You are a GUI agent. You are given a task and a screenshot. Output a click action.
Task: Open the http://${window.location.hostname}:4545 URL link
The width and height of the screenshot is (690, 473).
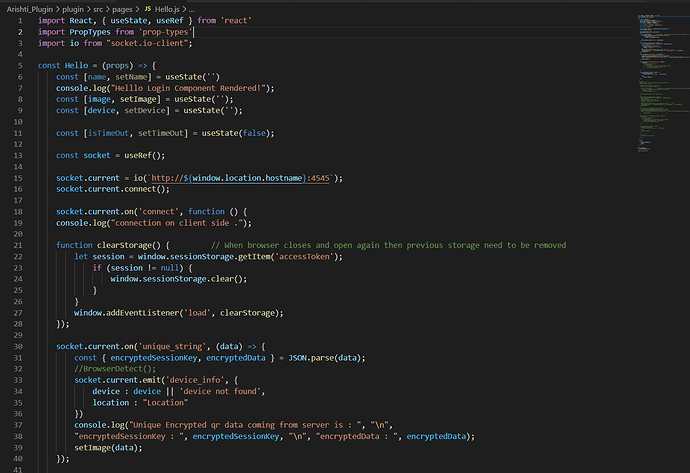tap(240, 178)
